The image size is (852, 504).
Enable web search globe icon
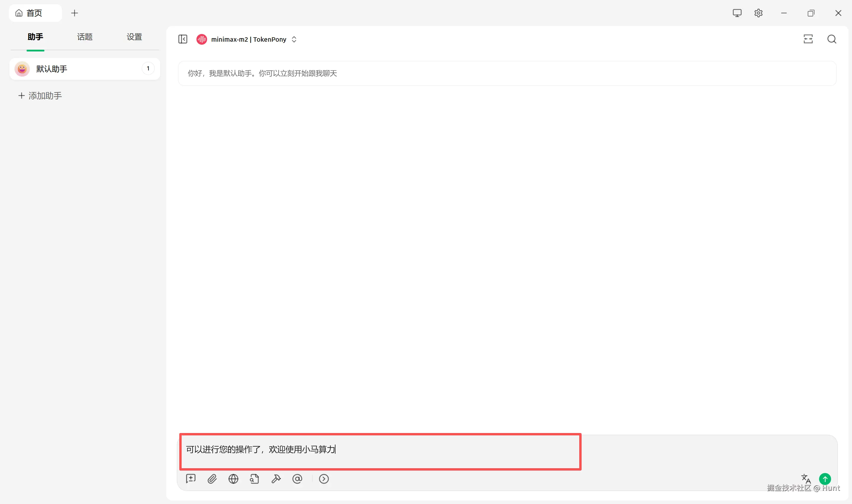[233, 479]
